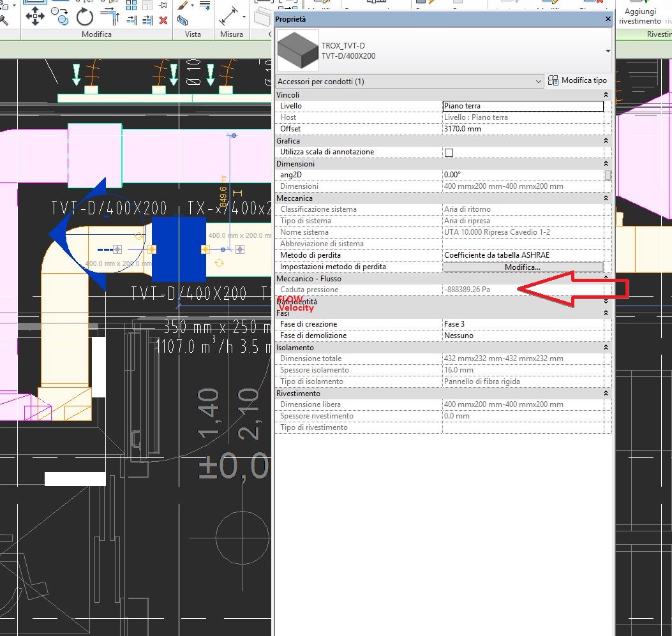Select the Sposta (Move) tool

pos(35,16)
